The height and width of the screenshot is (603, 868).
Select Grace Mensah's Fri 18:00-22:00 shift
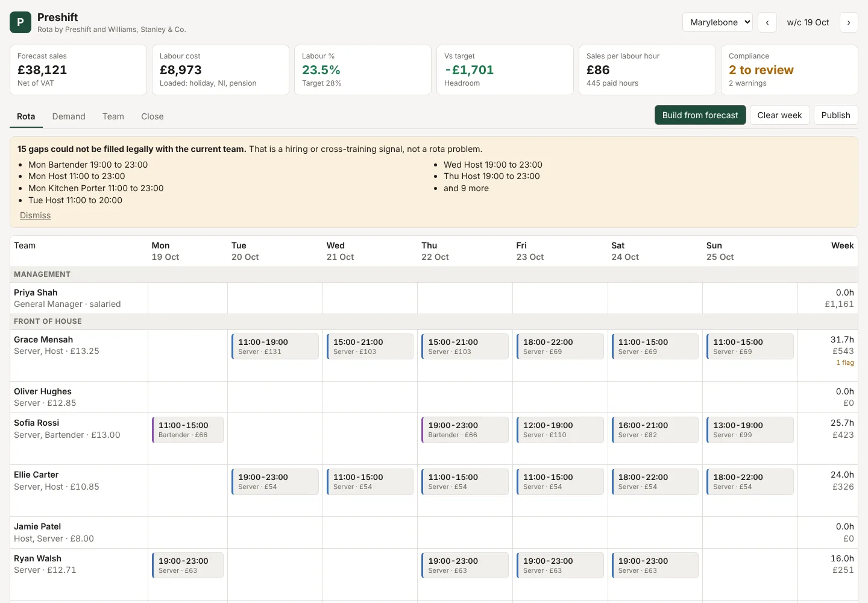click(x=560, y=347)
